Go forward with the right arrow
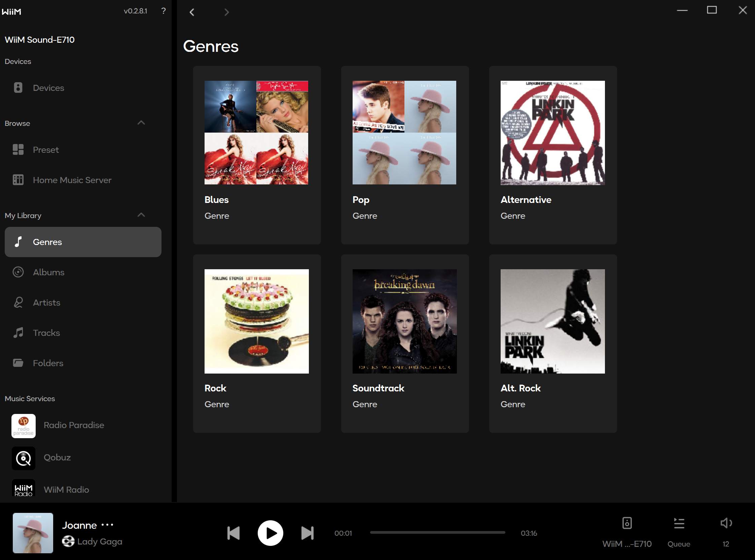Viewport: 755px width, 560px height. point(226,12)
